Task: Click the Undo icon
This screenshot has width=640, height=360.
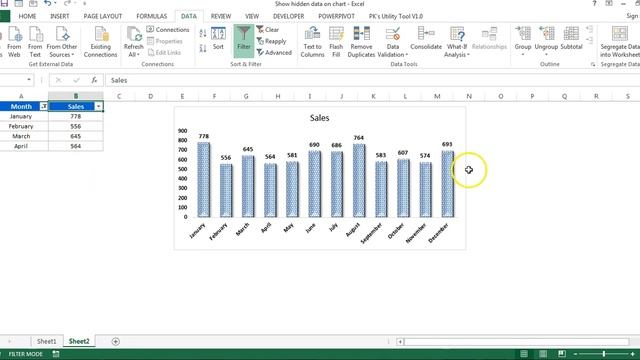Action: click(x=48, y=4)
